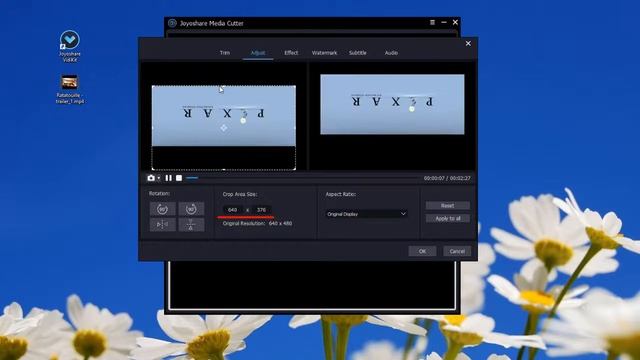The width and height of the screenshot is (640, 360).
Task: Select the Adjust tab
Action: pos(258,53)
